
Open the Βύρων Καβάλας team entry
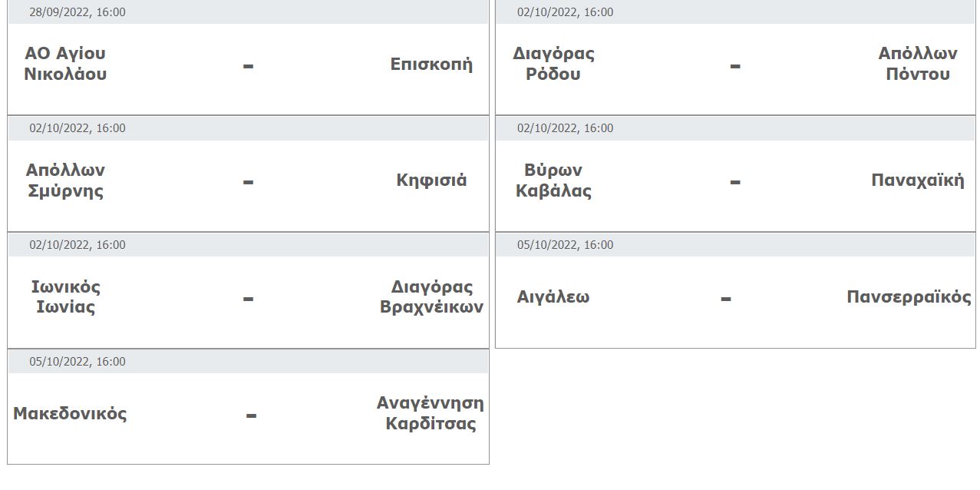[553, 180]
